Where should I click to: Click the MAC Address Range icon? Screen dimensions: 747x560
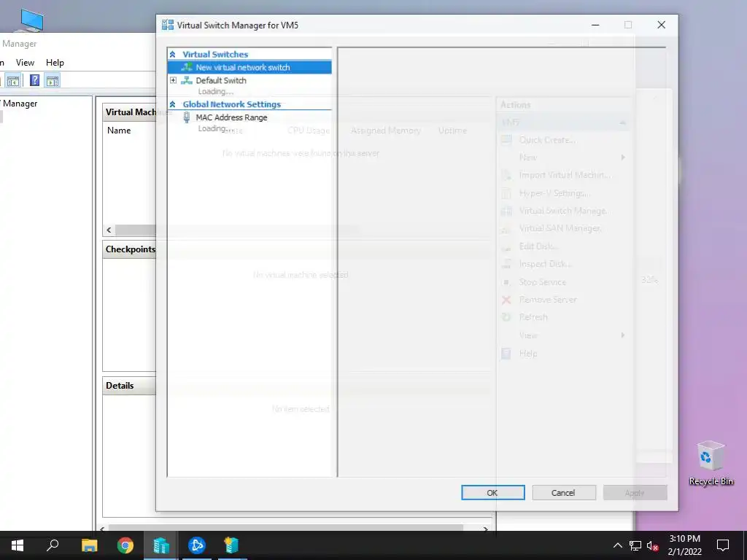187,117
